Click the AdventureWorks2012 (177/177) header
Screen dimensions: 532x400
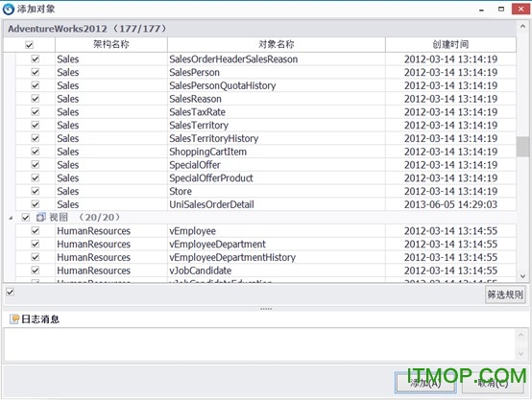click(87, 29)
